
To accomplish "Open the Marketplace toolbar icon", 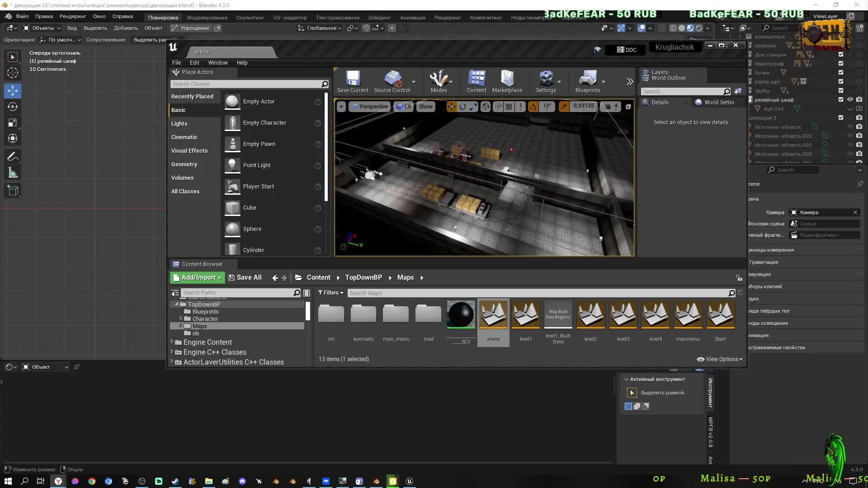I will tap(507, 81).
